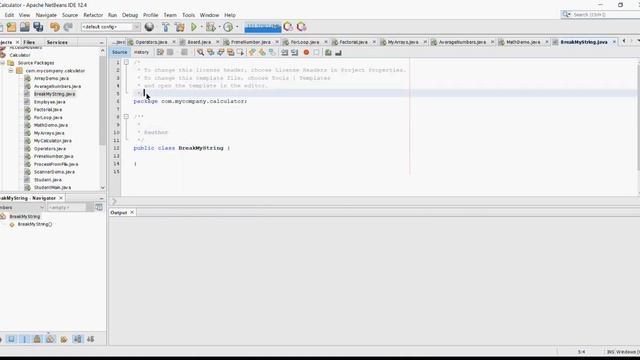Fold the Javadoc comment on line 8
The width and height of the screenshot is (640, 360).
126,117
